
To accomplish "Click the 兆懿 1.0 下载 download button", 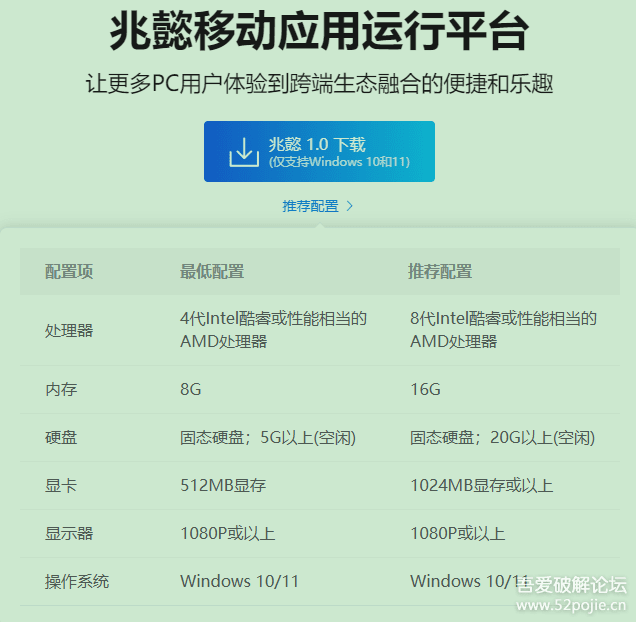I will pyautogui.click(x=319, y=151).
